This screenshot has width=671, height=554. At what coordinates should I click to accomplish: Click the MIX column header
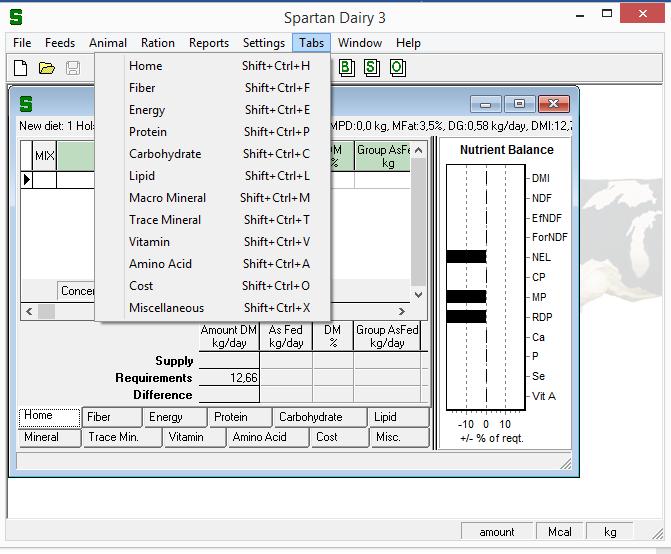(x=45, y=156)
